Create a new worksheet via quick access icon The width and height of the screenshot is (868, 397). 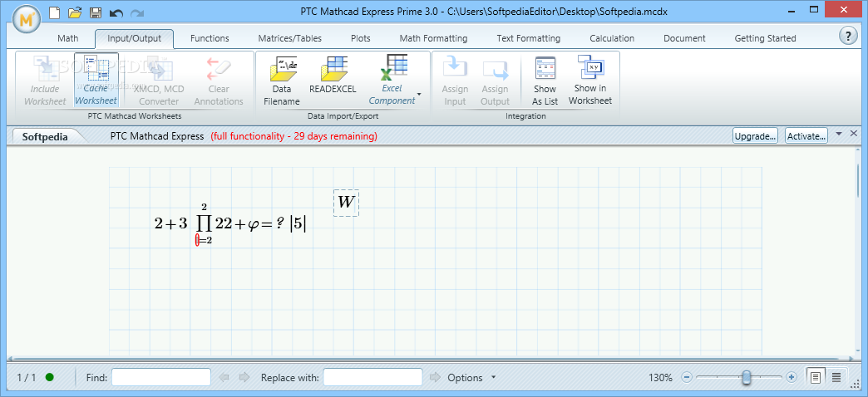54,12
